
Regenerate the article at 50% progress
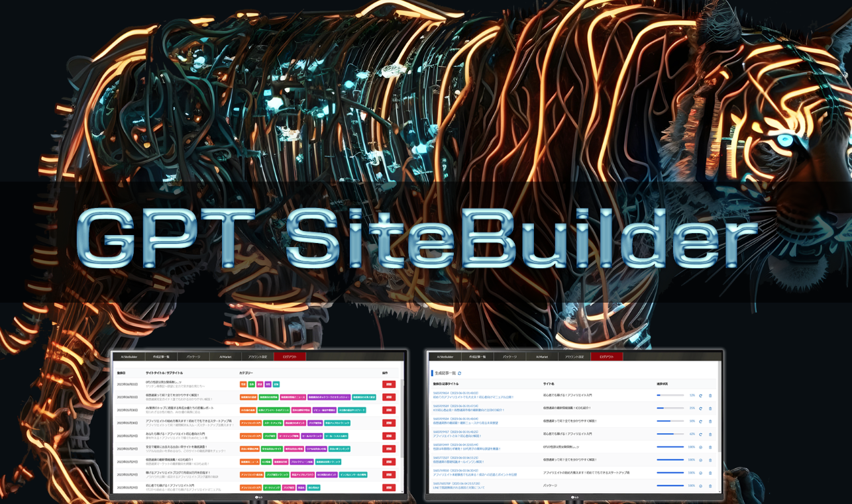[x=701, y=421]
